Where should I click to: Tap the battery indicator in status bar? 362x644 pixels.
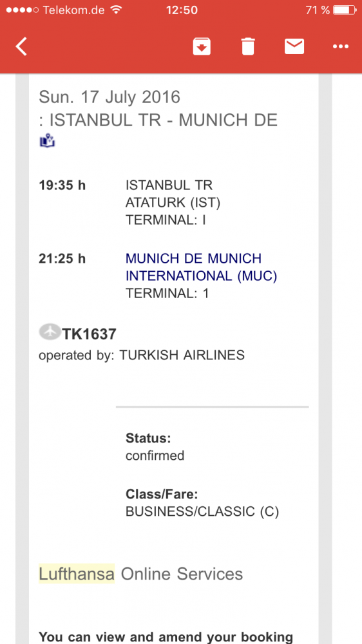click(x=345, y=10)
